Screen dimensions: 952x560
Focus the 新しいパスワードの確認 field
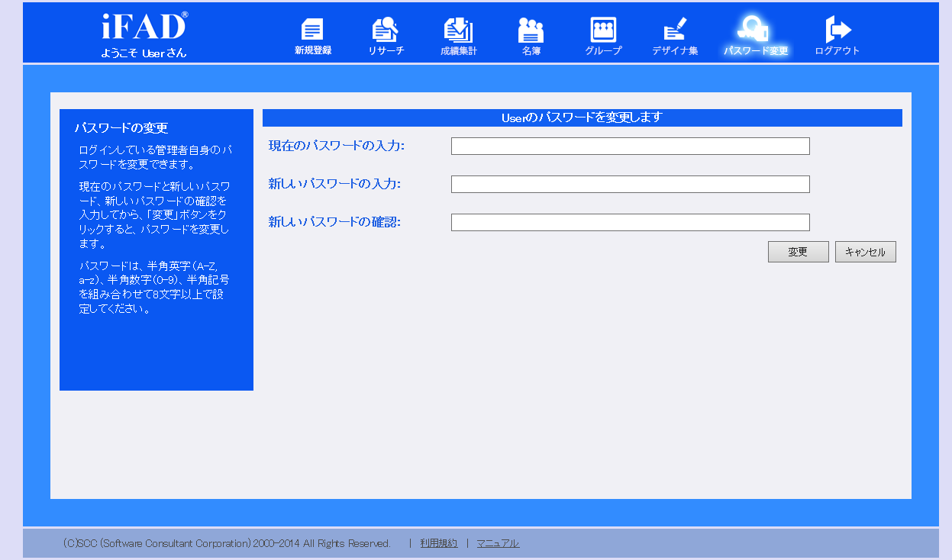point(631,222)
